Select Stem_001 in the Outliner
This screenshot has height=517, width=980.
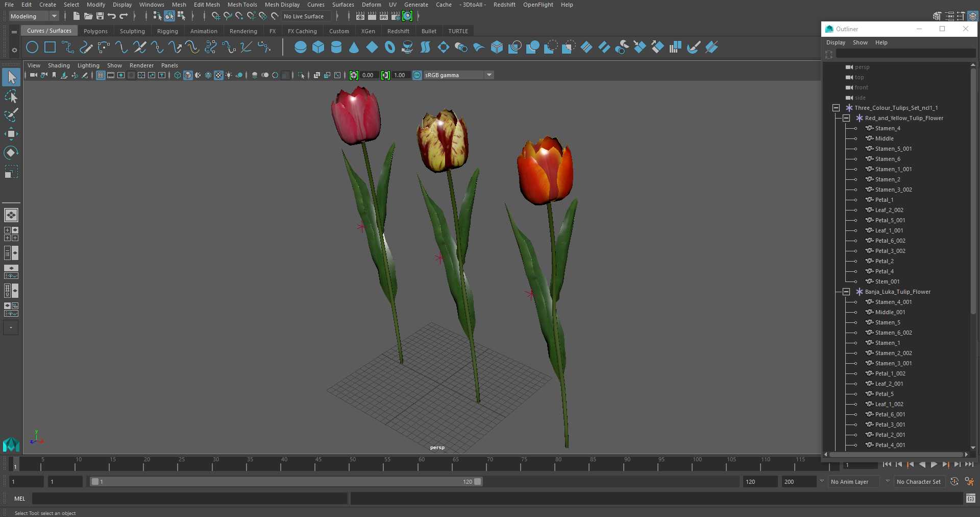coord(887,281)
